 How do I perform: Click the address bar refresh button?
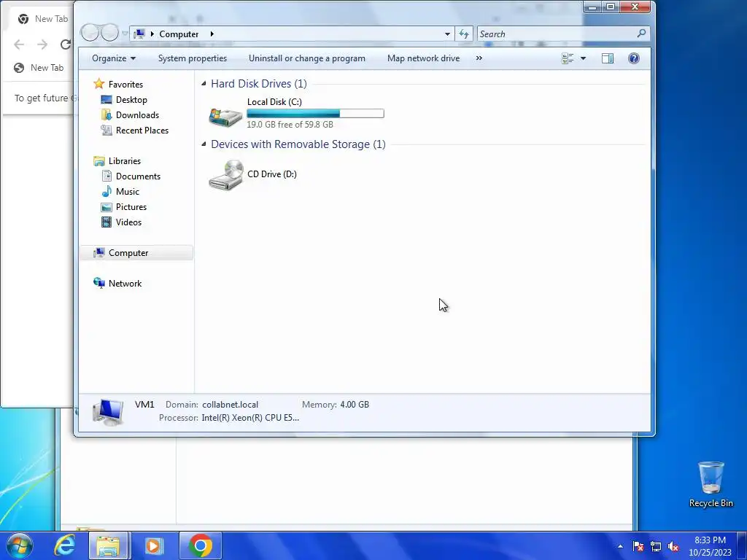(x=463, y=34)
